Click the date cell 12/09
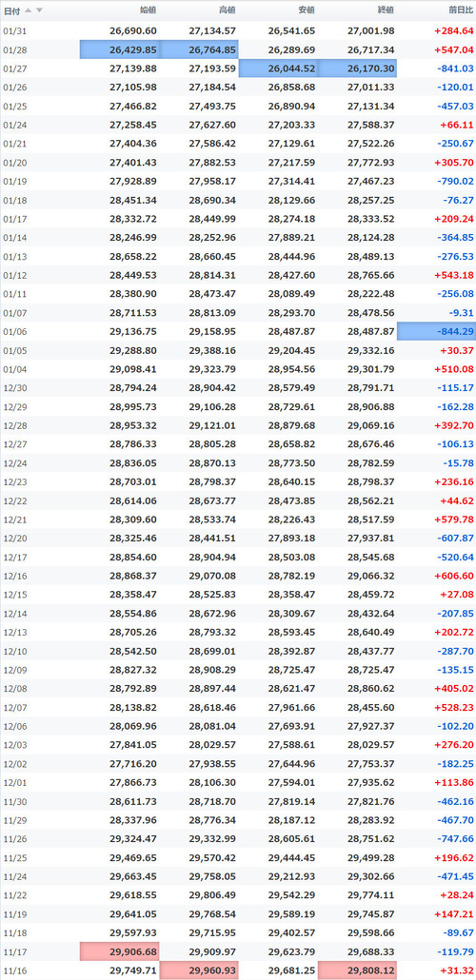Screen dimensions: 476x980 [x=13, y=670]
